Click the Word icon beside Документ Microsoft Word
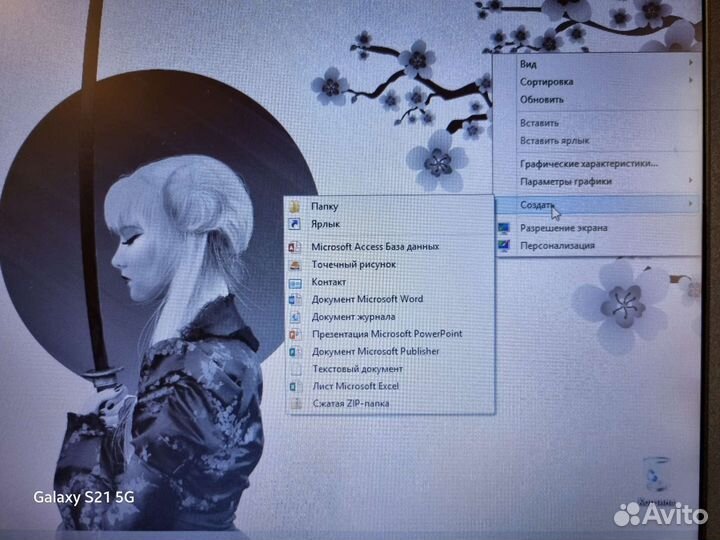This screenshot has width=720, height=540. point(295,300)
